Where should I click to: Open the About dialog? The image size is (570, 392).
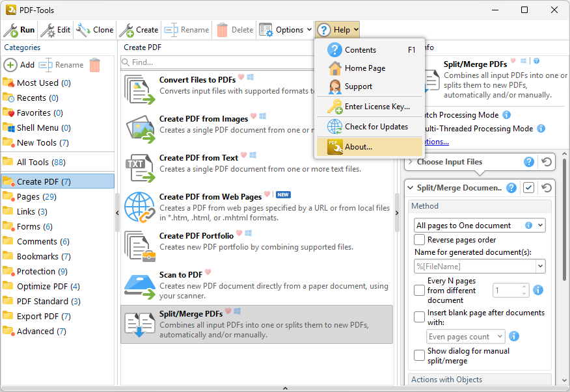pos(370,147)
